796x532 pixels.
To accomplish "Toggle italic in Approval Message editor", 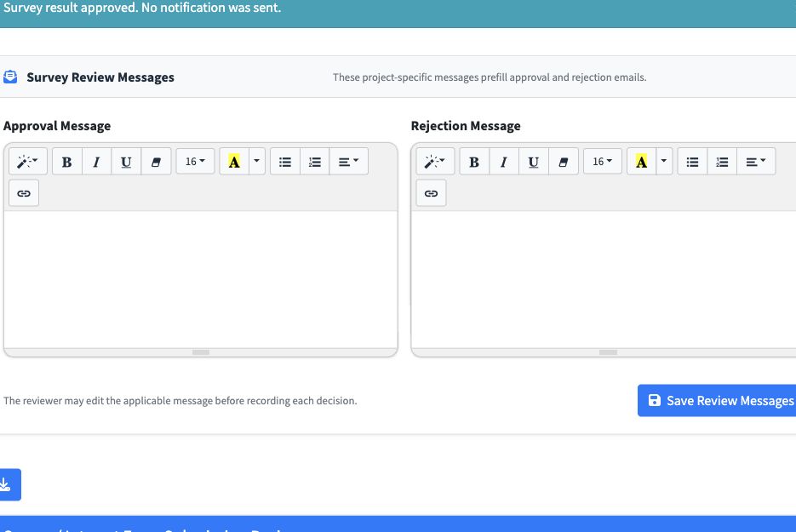I will tap(96, 162).
